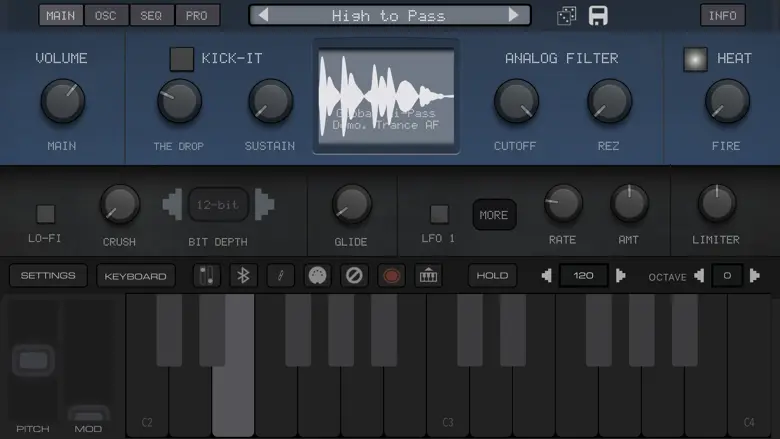Toggle the KICK-IT checkbox
This screenshot has height=439, width=780.
181,59
